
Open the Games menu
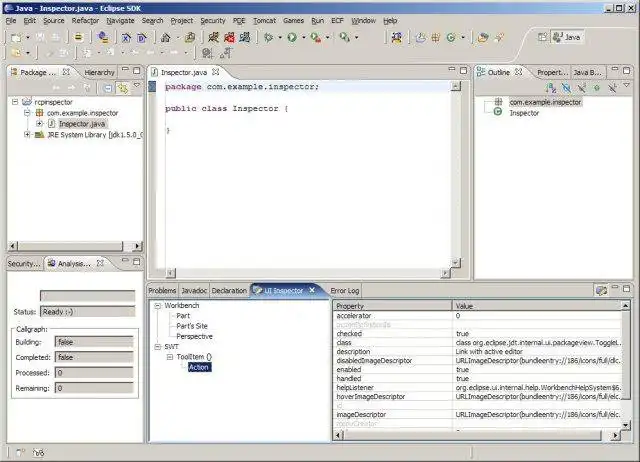tap(293, 20)
